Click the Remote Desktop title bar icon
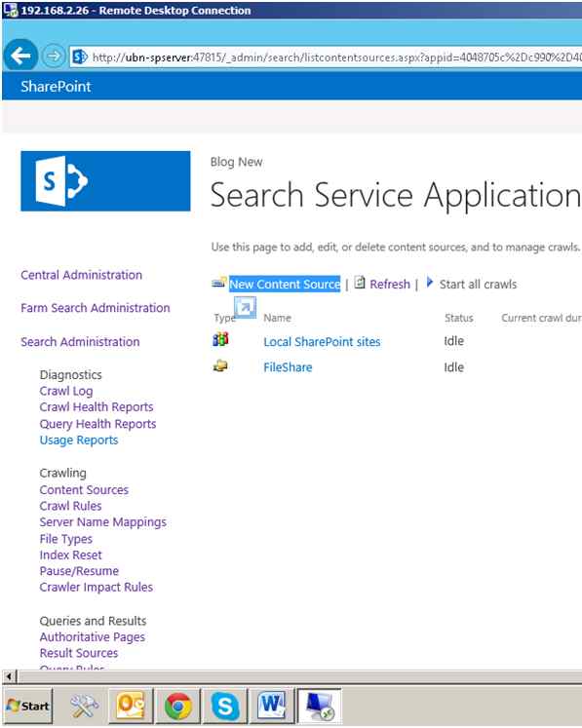This screenshot has height=728, width=582. [10, 10]
